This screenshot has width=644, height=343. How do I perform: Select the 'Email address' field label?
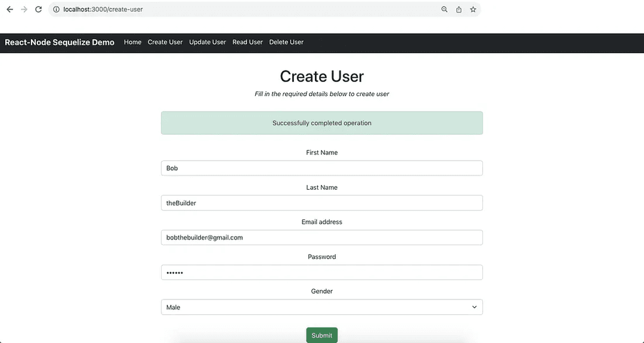coord(322,222)
